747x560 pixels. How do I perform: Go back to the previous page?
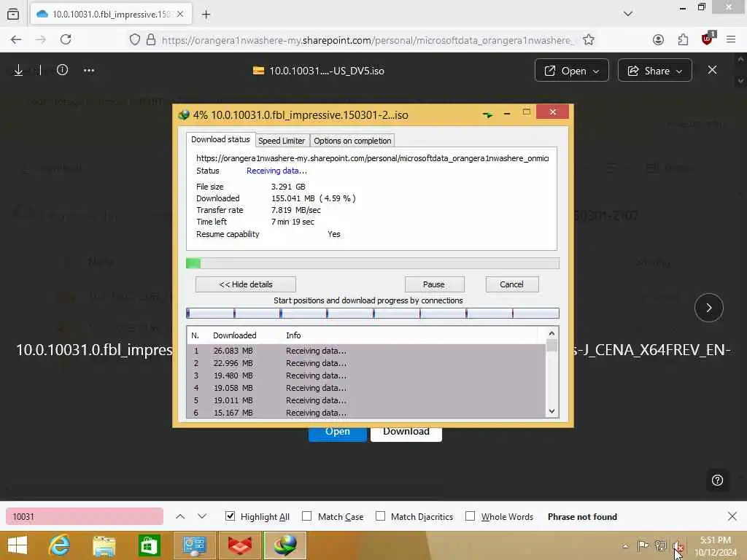[x=16, y=39]
